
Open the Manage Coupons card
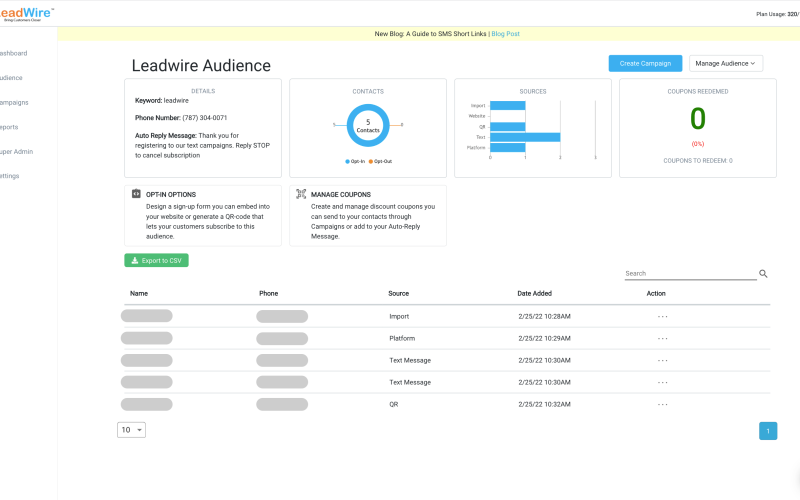coord(367,215)
